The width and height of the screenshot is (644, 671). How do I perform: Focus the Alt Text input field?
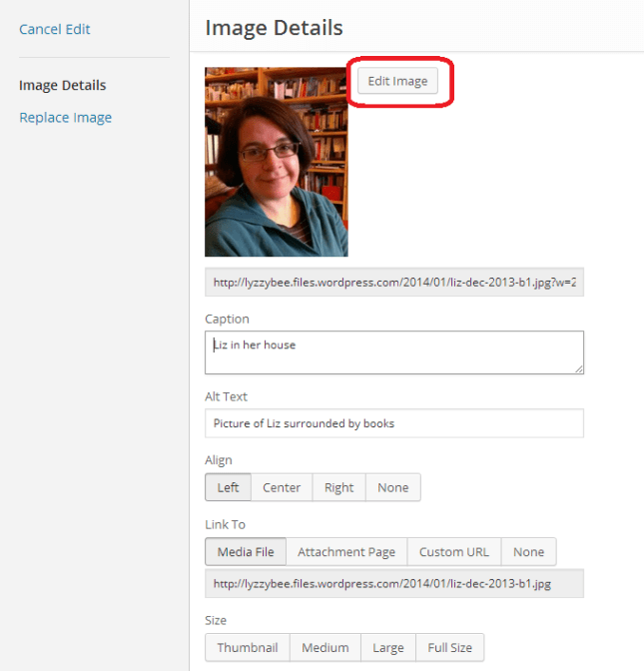tap(393, 423)
